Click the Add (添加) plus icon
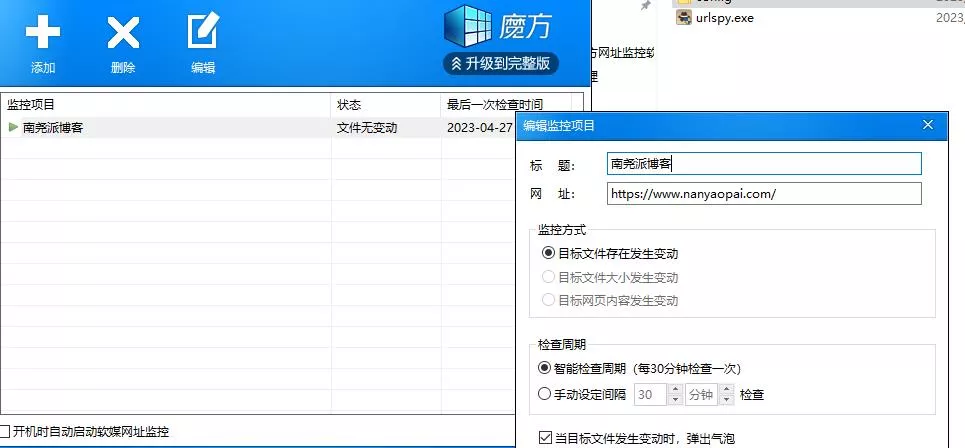This screenshot has width=965, height=448. click(x=42, y=33)
